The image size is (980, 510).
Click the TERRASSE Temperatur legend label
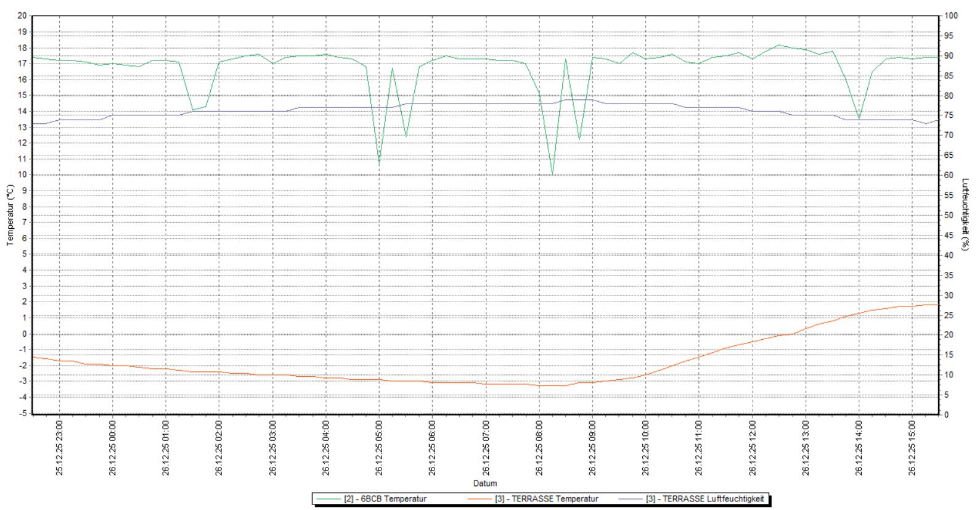[546, 499]
